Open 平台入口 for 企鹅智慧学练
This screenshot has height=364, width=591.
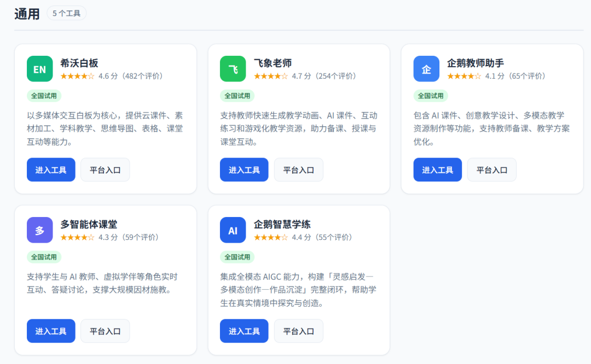coord(299,331)
